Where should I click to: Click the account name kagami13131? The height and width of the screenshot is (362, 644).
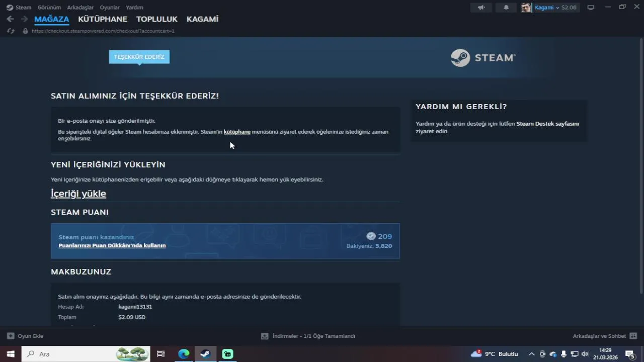(135, 307)
